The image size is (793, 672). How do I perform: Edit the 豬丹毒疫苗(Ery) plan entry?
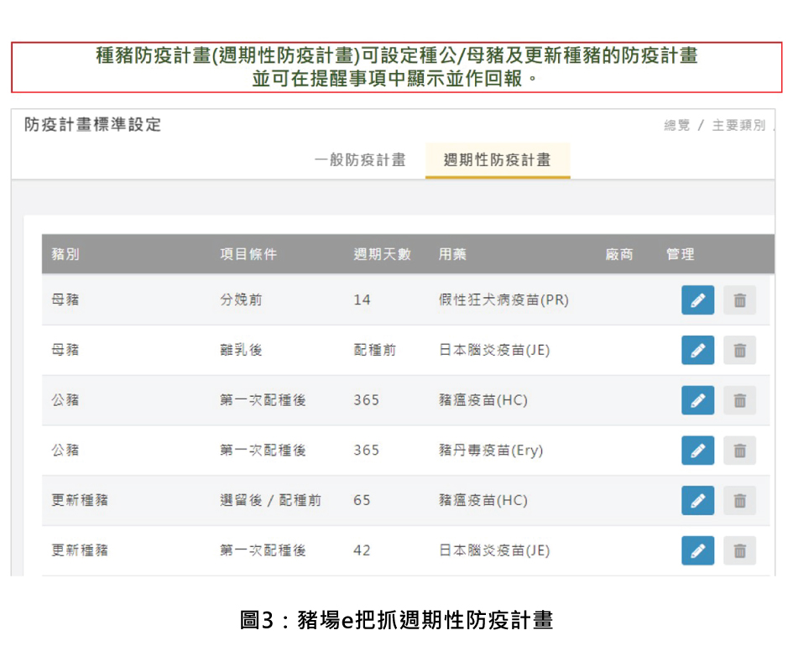697,451
